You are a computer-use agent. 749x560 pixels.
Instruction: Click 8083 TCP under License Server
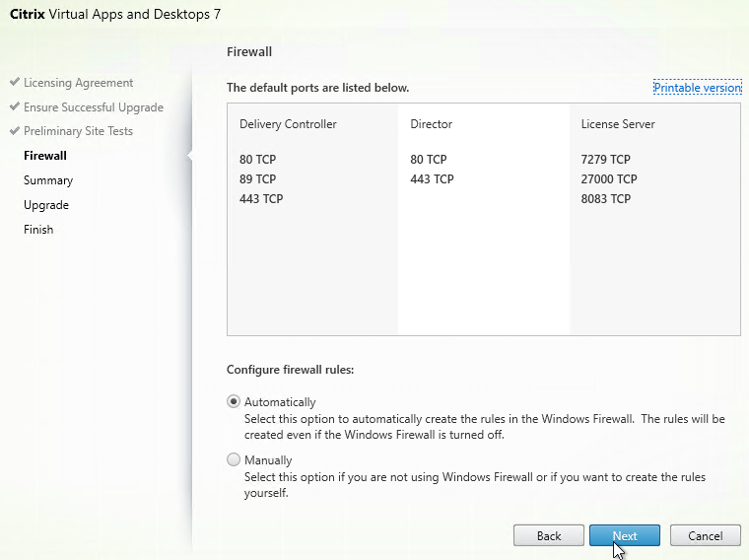[x=606, y=198]
